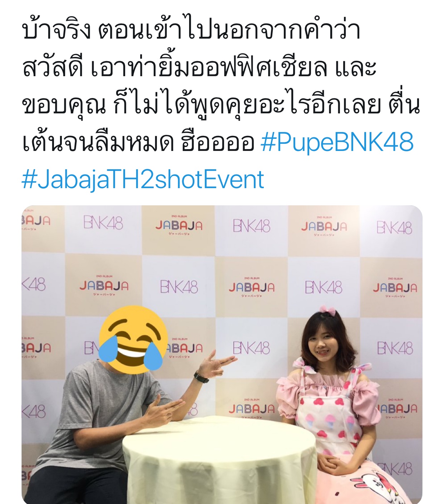The width and height of the screenshot is (444, 504).
Task: Open the attached two-shot event photo
Action: click(222, 354)
